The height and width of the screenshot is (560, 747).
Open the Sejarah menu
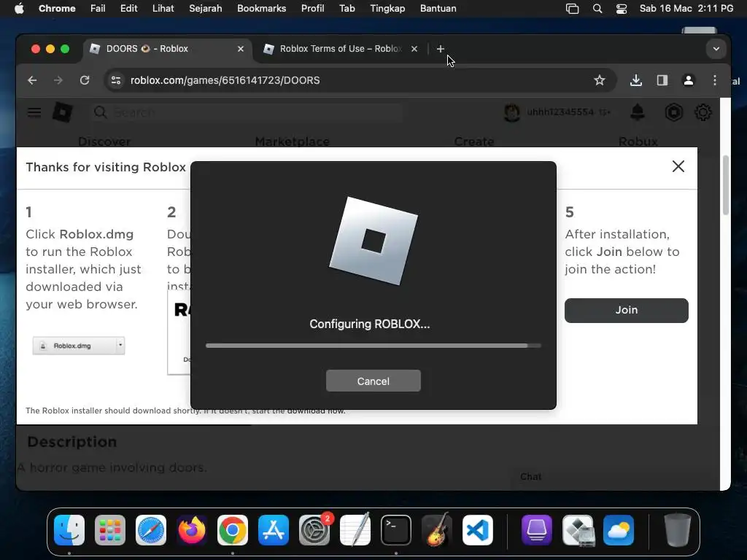click(x=205, y=9)
